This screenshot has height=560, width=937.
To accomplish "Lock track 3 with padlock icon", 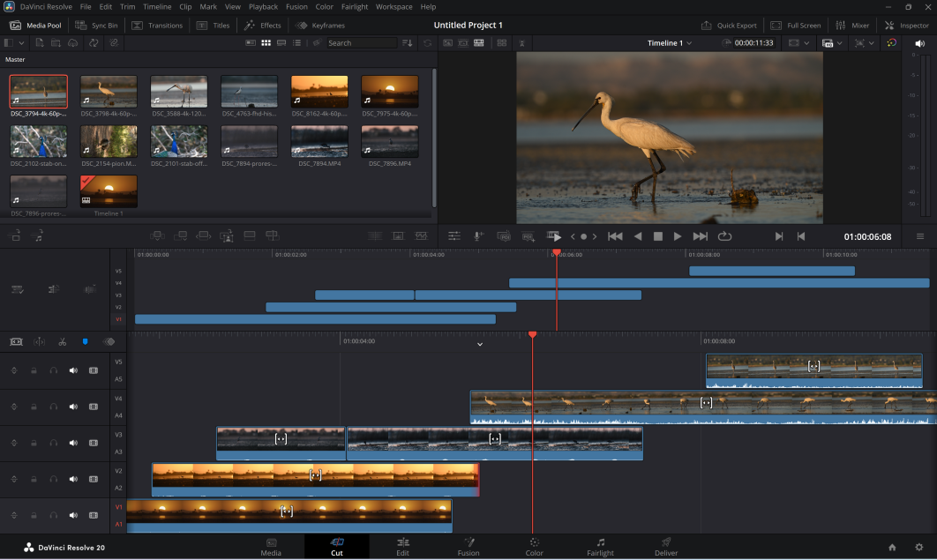I will point(34,443).
